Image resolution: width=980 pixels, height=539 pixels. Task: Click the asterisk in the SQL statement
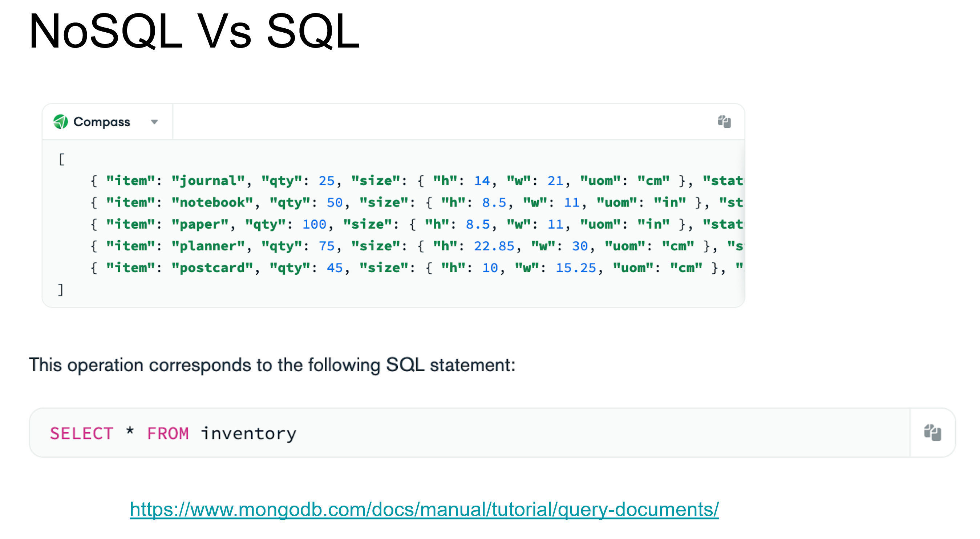coord(130,432)
